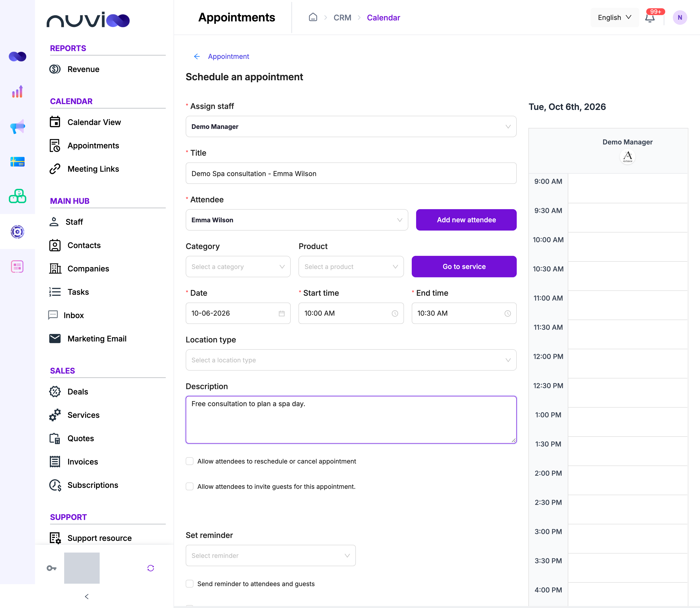
Task: Open the Emma Wilson attendee dropdown
Action: 297,220
